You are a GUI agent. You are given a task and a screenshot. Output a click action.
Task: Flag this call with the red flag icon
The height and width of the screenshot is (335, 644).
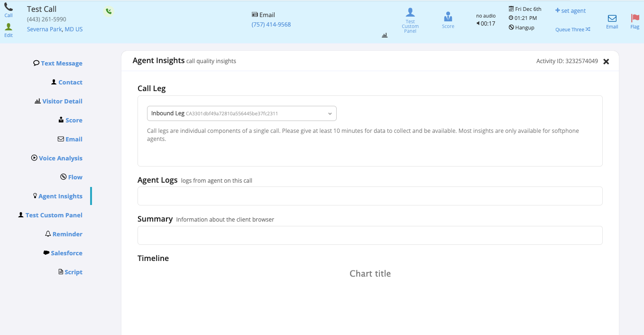click(x=635, y=19)
